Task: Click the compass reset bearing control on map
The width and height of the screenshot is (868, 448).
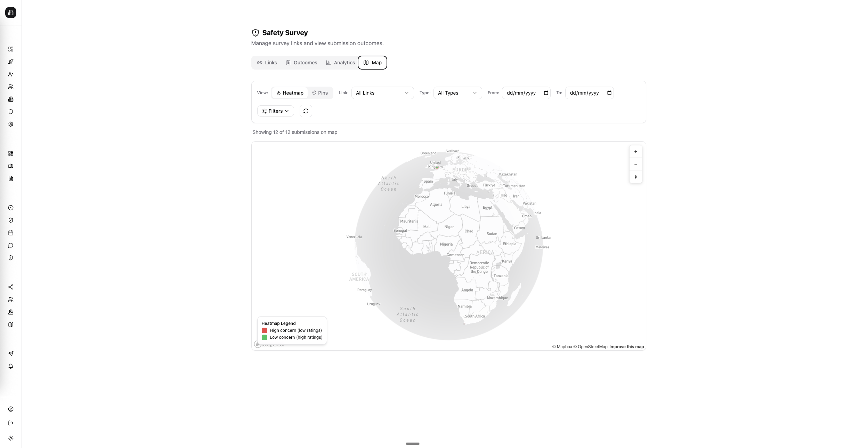Action: click(636, 177)
